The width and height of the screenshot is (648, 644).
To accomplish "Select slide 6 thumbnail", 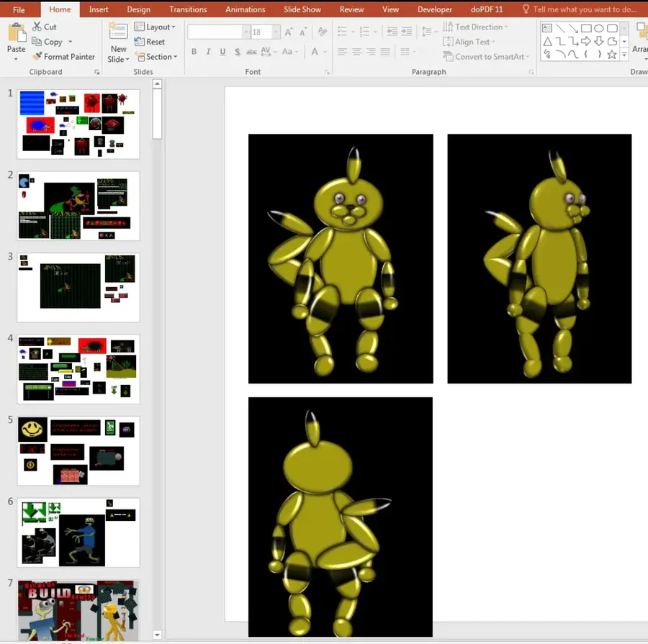I will [x=78, y=532].
